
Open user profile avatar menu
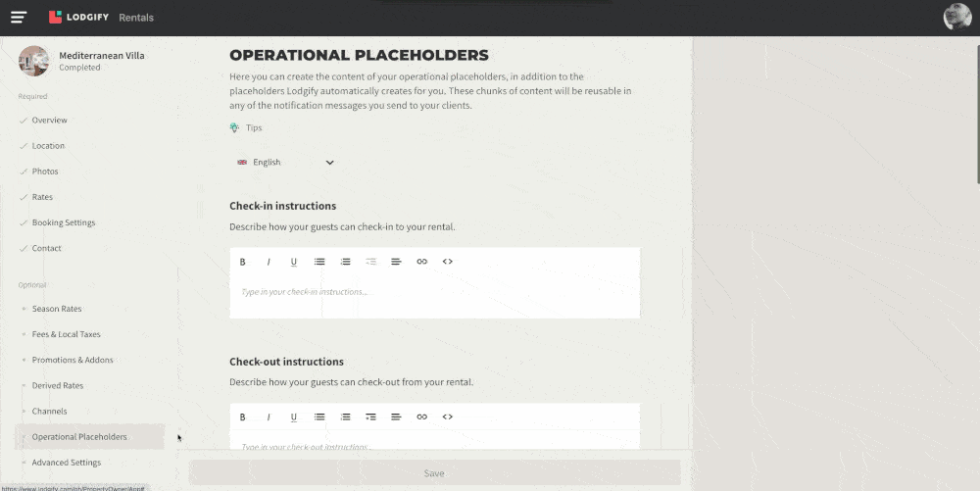tap(956, 17)
